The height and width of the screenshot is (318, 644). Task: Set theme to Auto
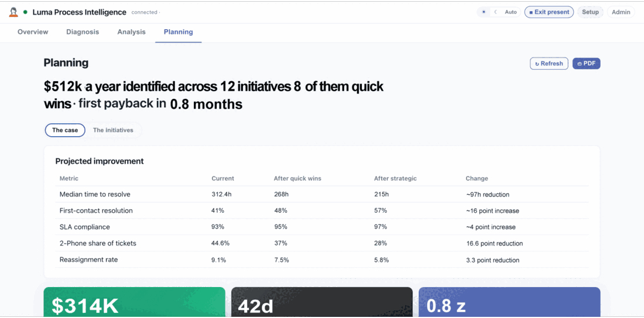(x=511, y=12)
